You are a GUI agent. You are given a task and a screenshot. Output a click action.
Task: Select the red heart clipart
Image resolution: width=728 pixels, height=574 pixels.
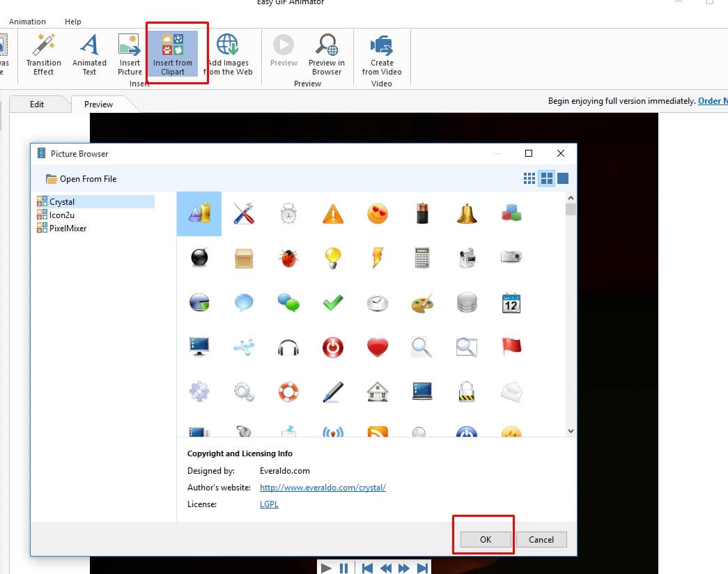click(377, 346)
